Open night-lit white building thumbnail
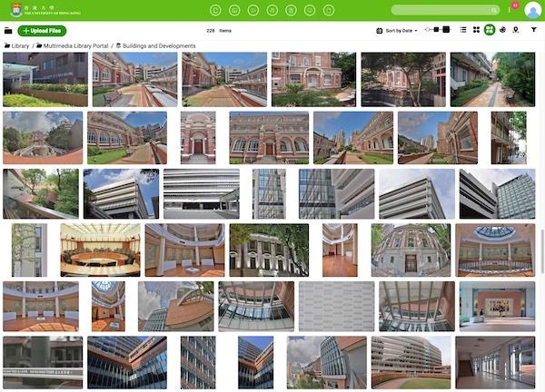 269,250
